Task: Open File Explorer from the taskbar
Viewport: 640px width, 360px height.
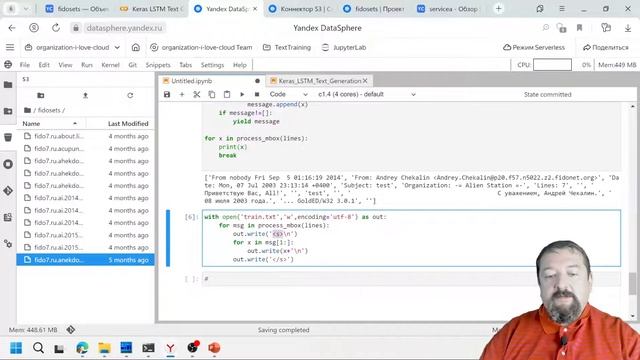Action: (x=104, y=348)
